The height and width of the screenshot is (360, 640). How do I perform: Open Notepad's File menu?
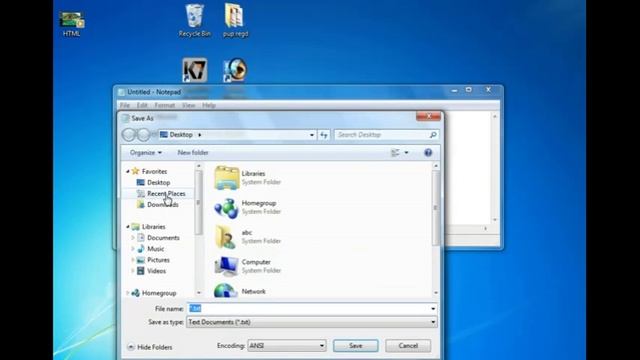point(124,105)
